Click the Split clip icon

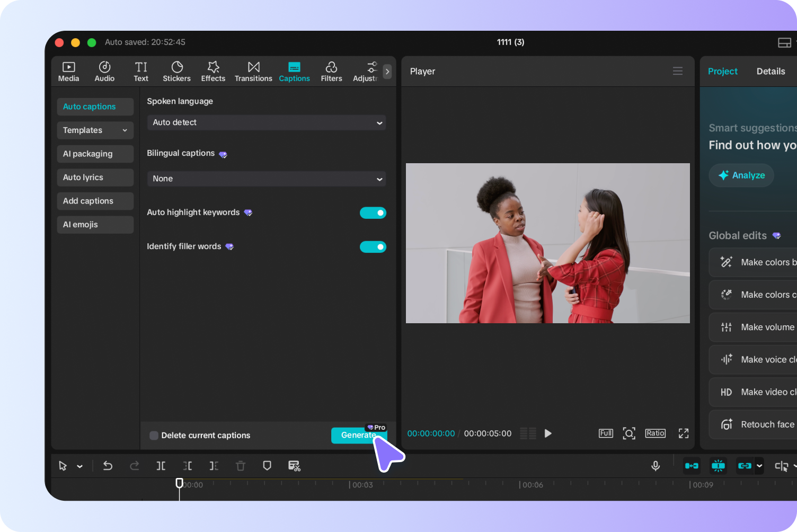click(161, 466)
